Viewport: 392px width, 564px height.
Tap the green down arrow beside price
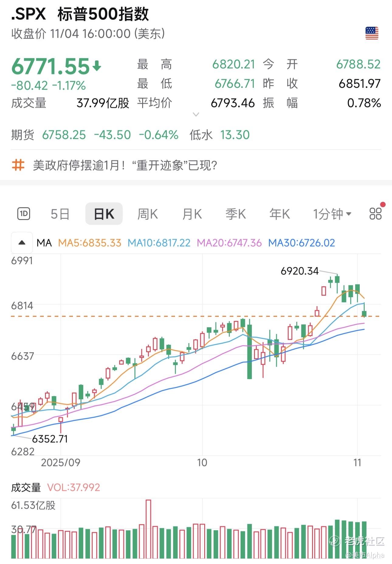click(x=97, y=66)
